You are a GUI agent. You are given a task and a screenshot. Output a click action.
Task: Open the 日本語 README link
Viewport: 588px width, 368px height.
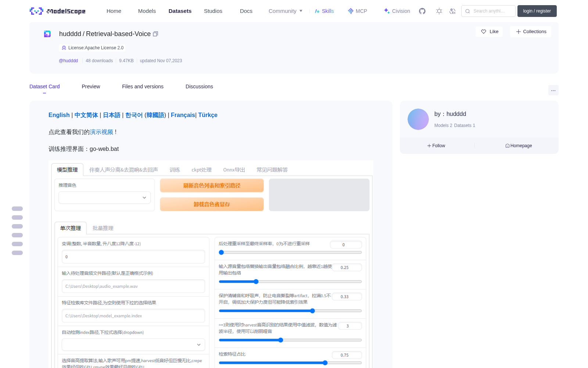112,115
